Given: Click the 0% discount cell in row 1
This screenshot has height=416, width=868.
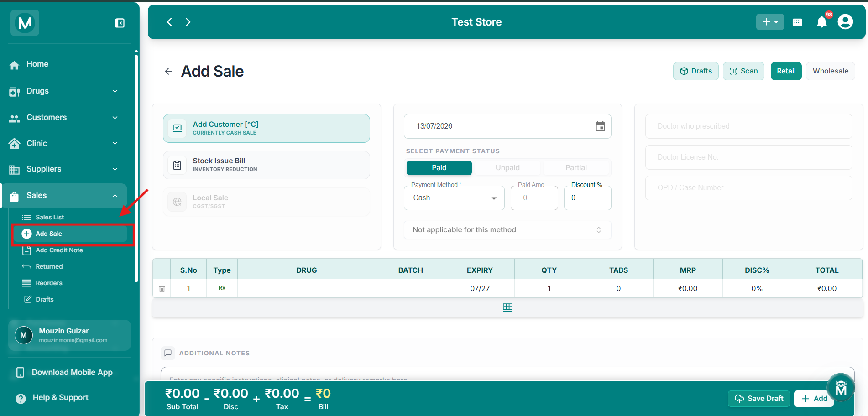Looking at the screenshot, I should [x=757, y=289].
